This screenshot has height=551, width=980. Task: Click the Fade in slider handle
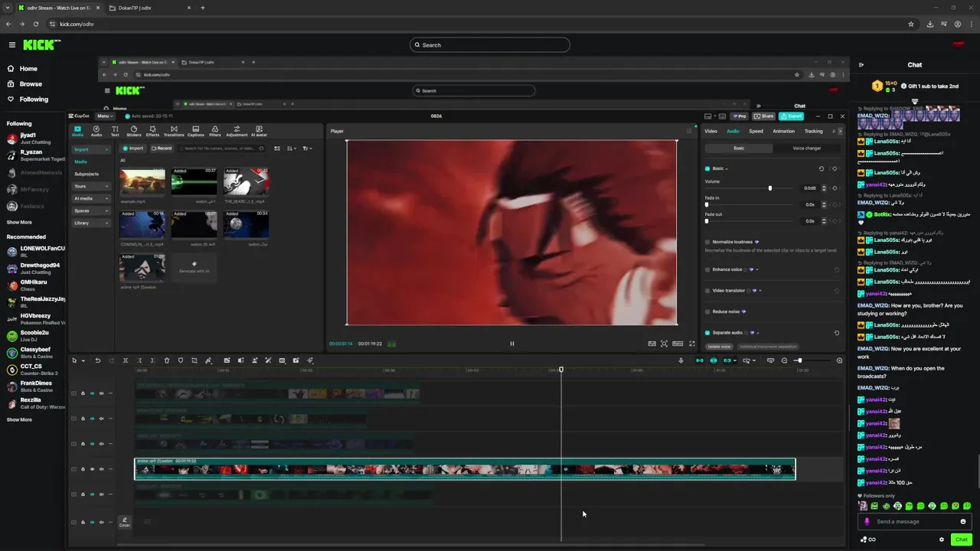coord(707,205)
